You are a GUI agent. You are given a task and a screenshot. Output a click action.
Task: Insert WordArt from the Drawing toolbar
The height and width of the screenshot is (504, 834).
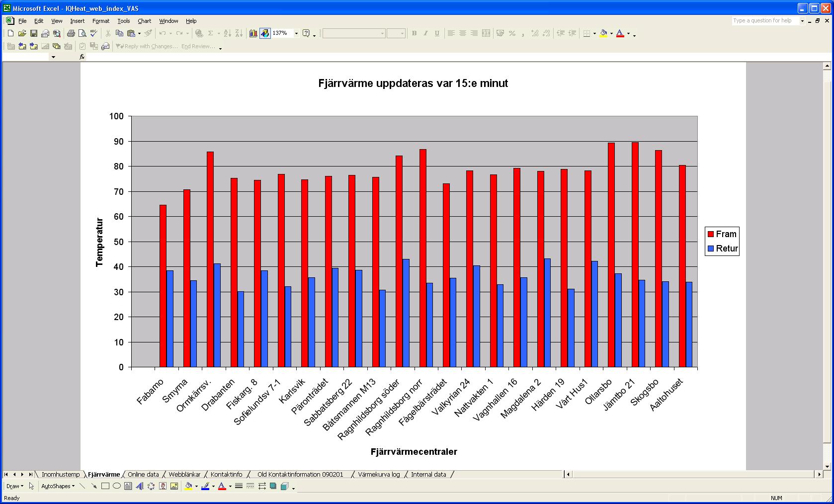click(x=140, y=486)
